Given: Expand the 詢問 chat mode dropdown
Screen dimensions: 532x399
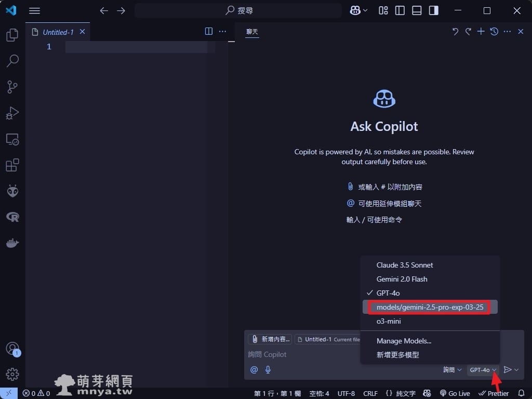Looking at the screenshot, I should pos(452,369).
